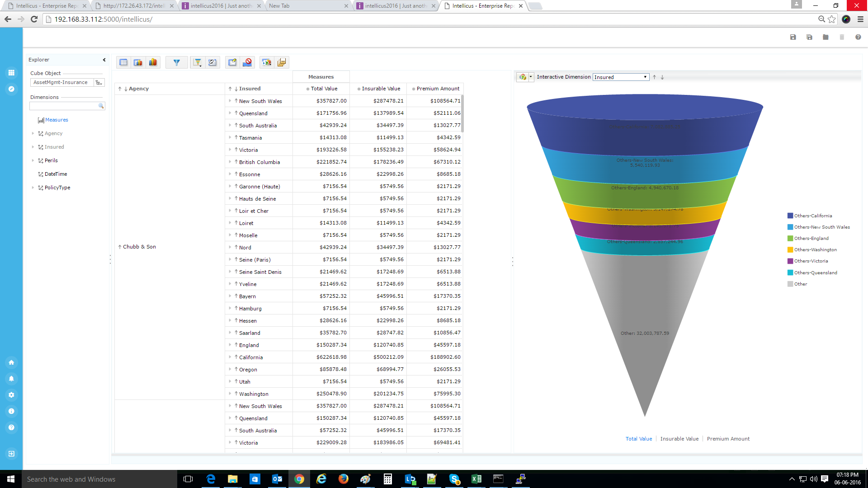Open the help question icon in the header
868x488 pixels.
[x=858, y=37]
